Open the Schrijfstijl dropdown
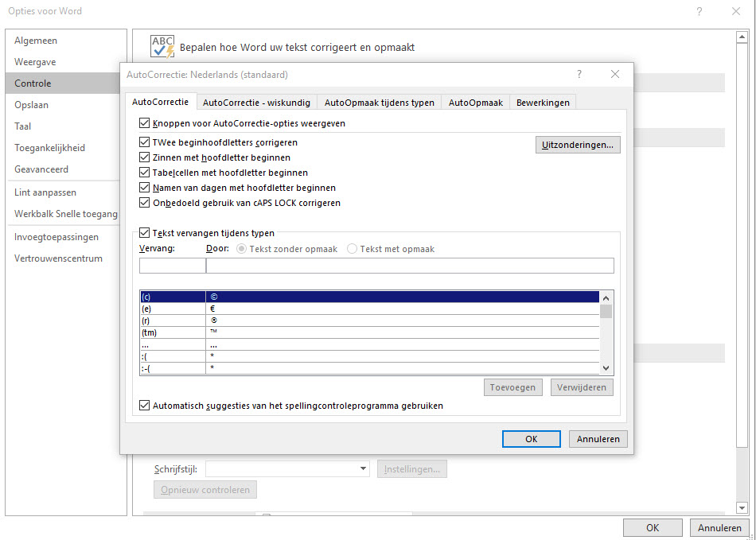The height and width of the screenshot is (540, 756). (x=363, y=468)
